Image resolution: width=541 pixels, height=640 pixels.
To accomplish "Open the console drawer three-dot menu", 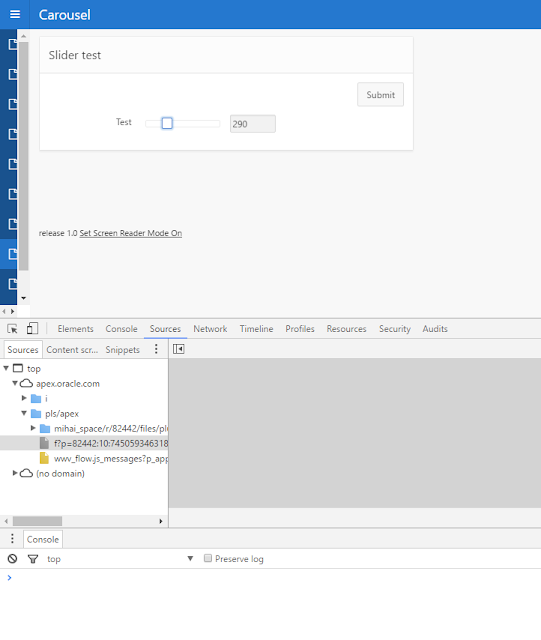I will pyautogui.click(x=12, y=539).
